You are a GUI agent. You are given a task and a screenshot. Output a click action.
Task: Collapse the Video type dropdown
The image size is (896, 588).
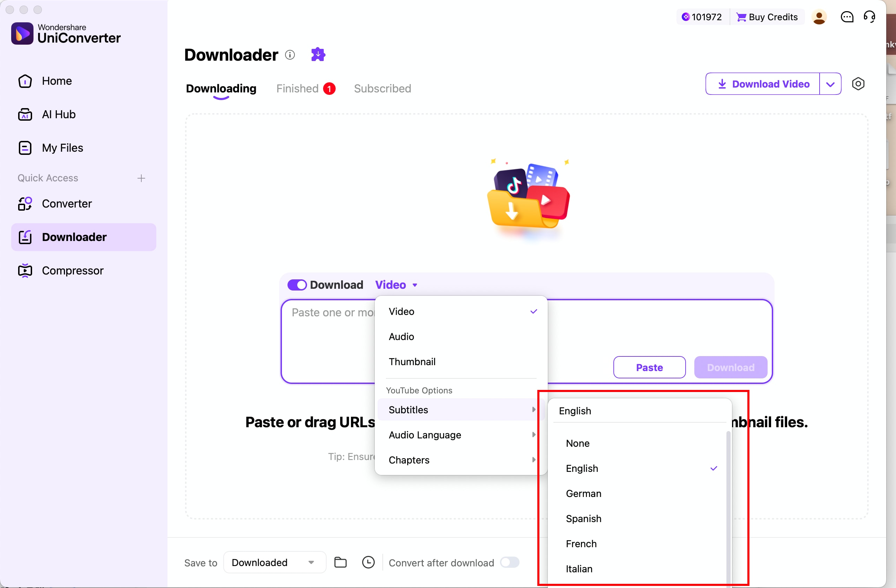[396, 285]
